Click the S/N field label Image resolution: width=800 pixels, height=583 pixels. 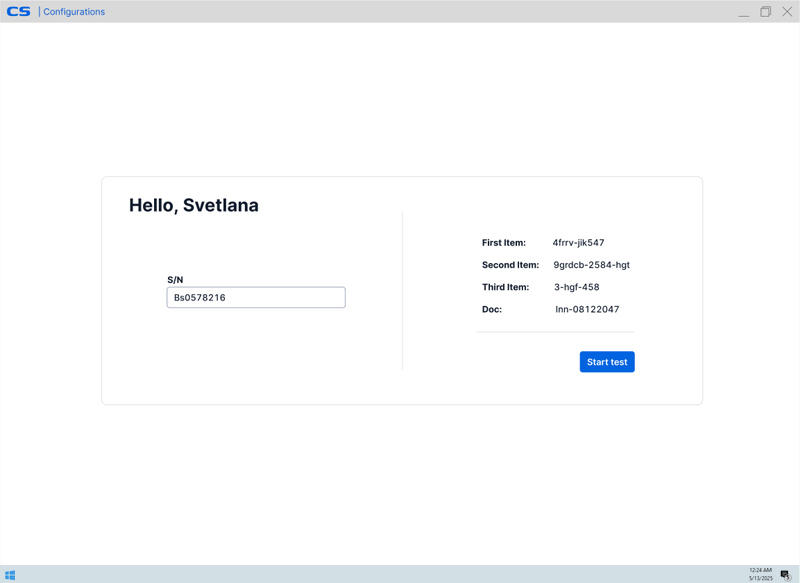point(175,280)
